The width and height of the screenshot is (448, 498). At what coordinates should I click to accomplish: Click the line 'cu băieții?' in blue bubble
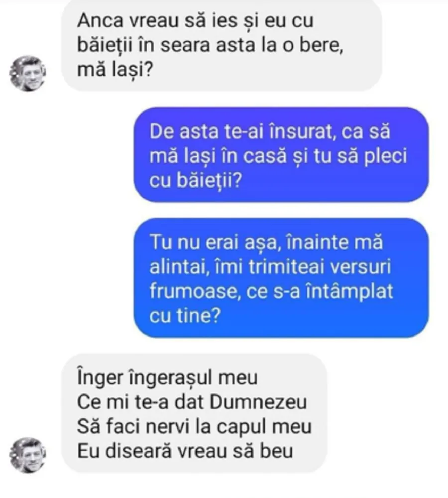coord(196,180)
